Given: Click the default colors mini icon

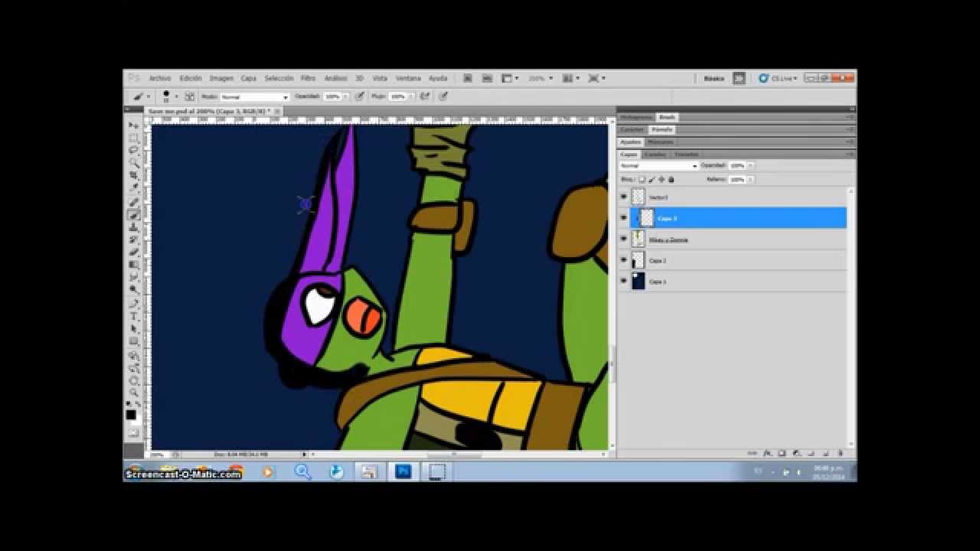Looking at the screenshot, I should 129,404.
